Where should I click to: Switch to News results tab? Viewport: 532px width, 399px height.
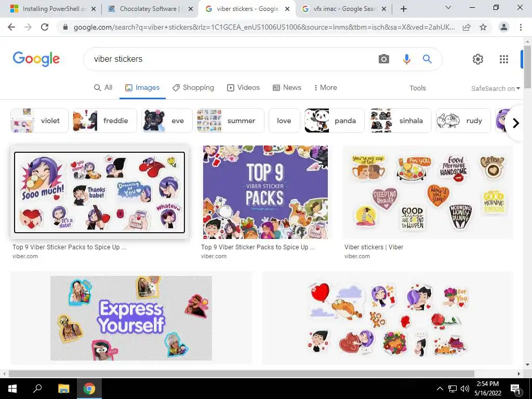click(287, 87)
